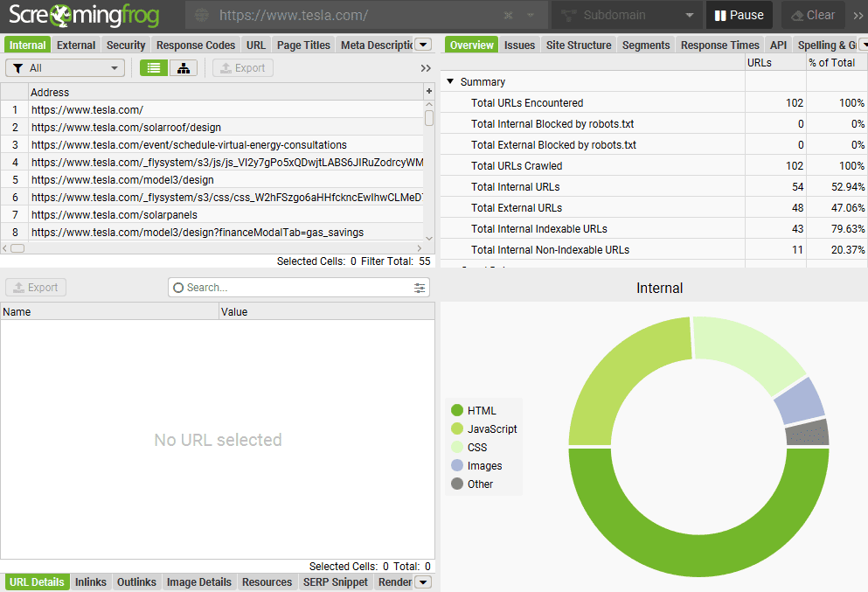
Task: Click the HTML legend color swatch
Action: pyautogui.click(x=457, y=410)
